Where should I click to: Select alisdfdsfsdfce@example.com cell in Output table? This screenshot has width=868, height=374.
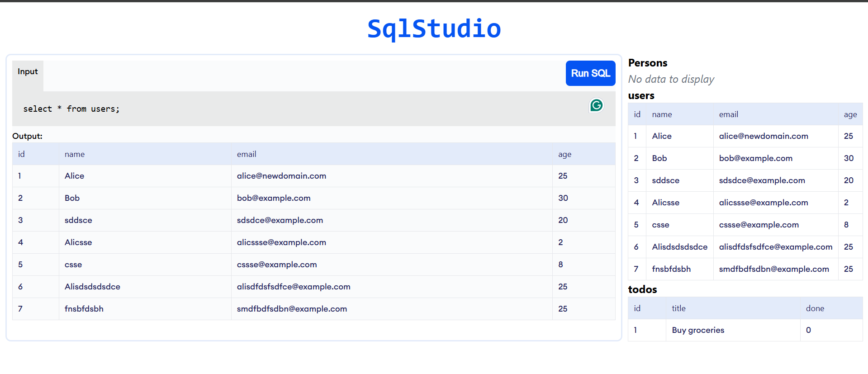(392, 287)
